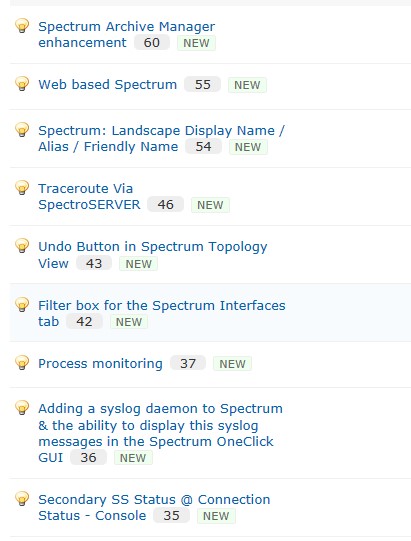Click lightbulb icon for syslog daemon idea
Viewport: 411px width, 541px height.
coord(22,407)
